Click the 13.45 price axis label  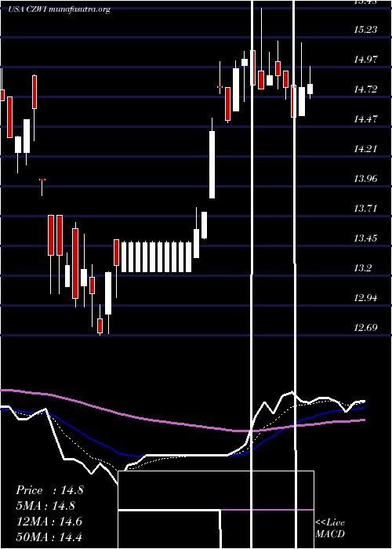(x=365, y=238)
